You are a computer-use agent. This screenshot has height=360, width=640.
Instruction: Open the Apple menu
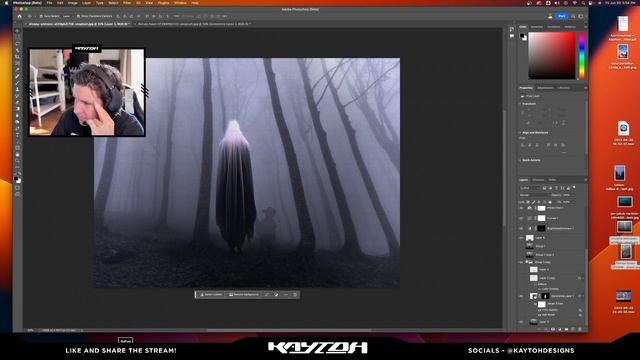pyautogui.click(x=6, y=3)
